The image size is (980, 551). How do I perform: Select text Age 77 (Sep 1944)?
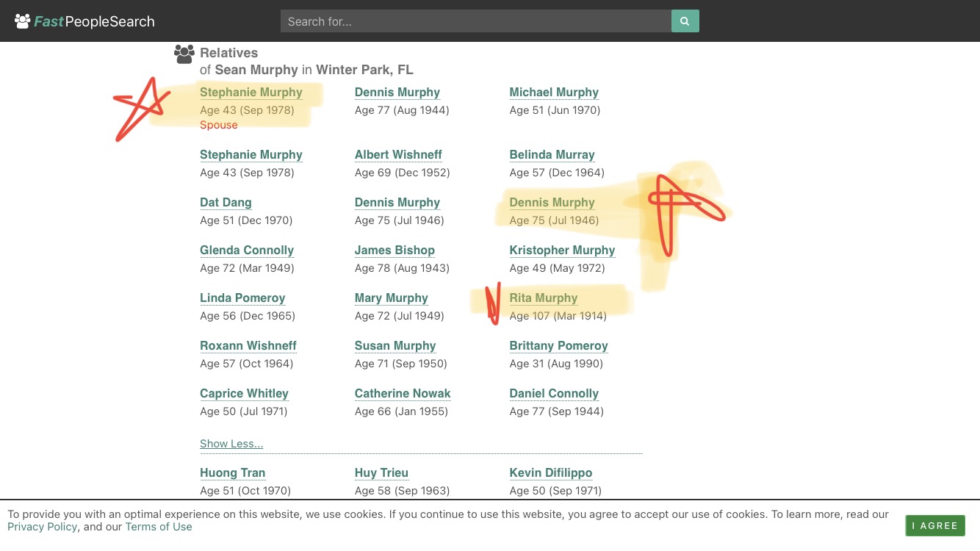(557, 411)
